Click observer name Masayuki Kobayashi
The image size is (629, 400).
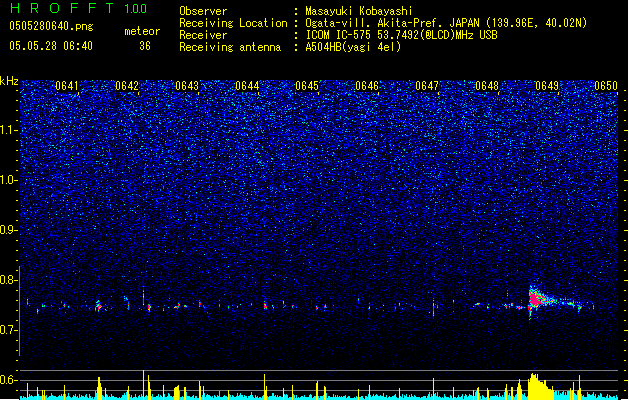359,11
